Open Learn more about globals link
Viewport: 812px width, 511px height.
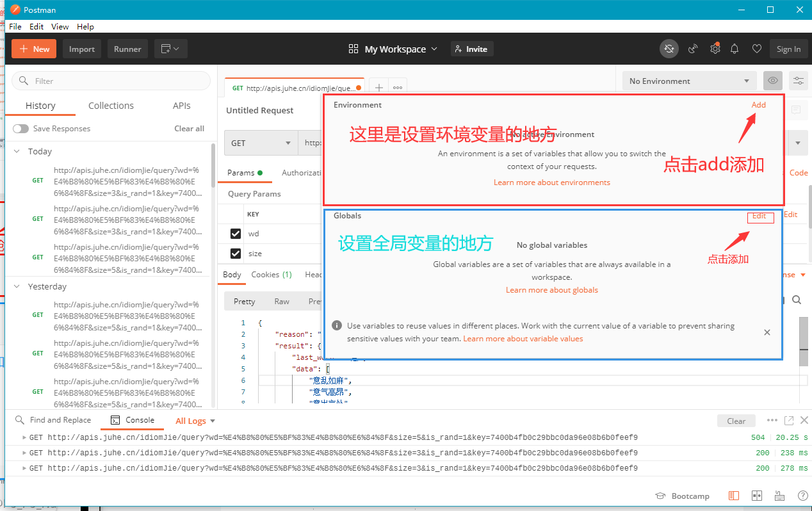[x=552, y=290]
